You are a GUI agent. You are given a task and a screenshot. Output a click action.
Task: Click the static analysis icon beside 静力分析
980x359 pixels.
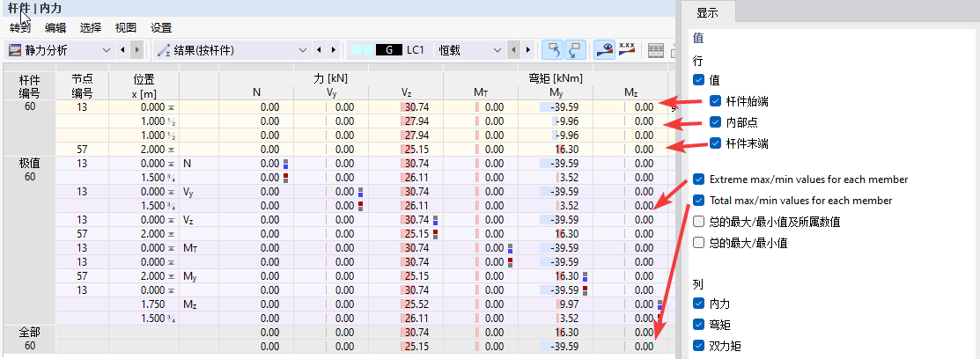tap(14, 50)
